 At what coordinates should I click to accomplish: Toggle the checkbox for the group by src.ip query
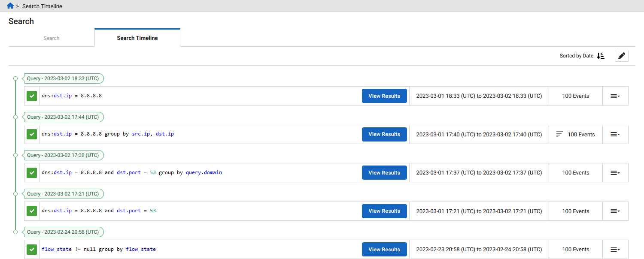pos(31,134)
